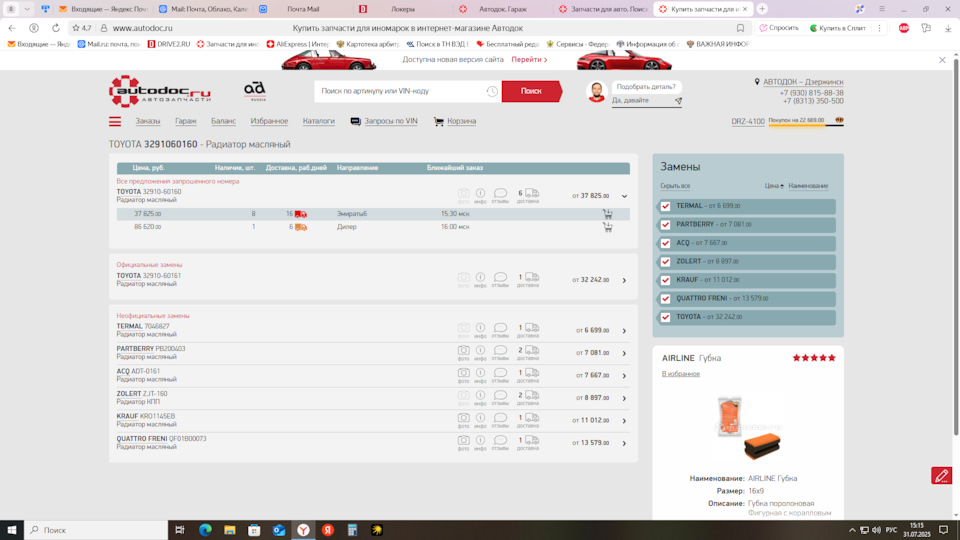Open Запросы по VIN
Viewport: 960px width, 540px height.
(384, 121)
